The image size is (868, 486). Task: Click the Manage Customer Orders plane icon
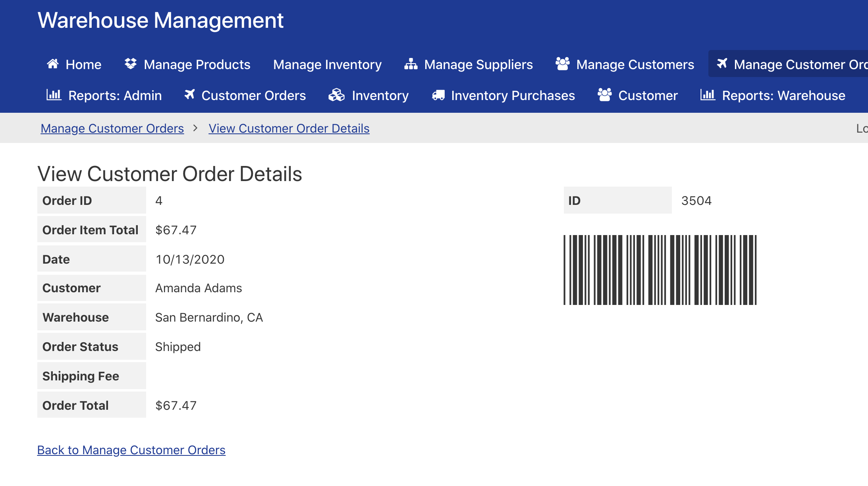pyautogui.click(x=722, y=64)
